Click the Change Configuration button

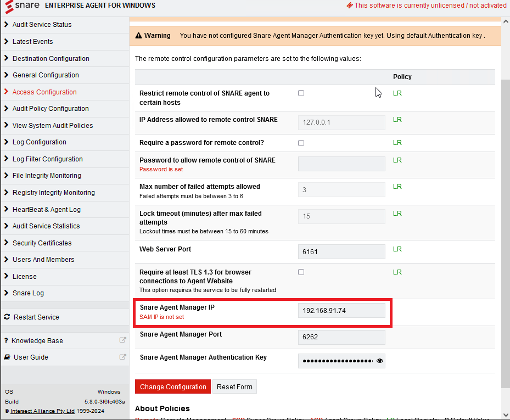173,387
